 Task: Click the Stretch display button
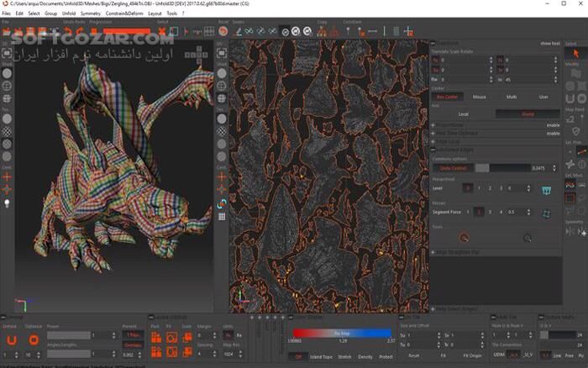tap(344, 356)
